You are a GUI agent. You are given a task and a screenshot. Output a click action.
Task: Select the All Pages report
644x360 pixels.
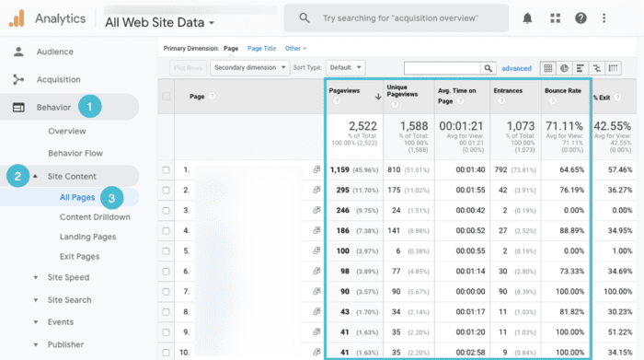[x=77, y=197]
